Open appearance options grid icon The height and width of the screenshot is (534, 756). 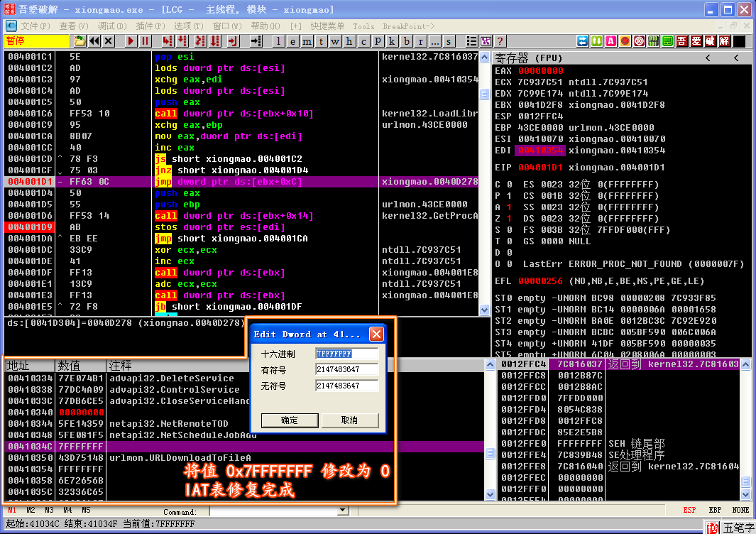486,41
